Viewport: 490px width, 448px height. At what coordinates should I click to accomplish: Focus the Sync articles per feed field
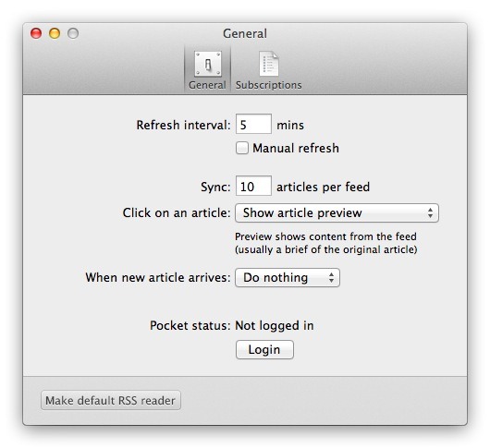pyautogui.click(x=253, y=186)
